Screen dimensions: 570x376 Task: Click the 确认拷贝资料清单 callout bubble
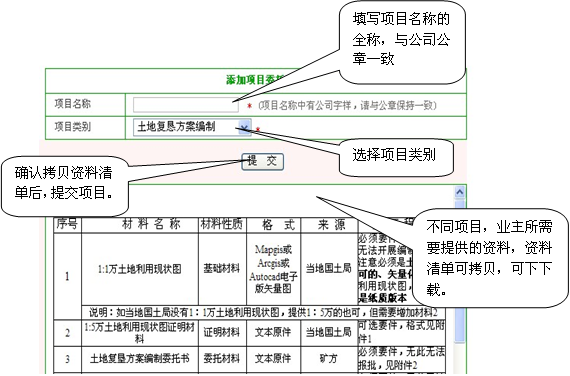coord(65,187)
